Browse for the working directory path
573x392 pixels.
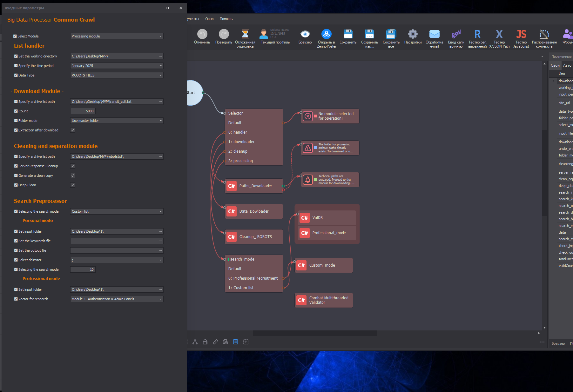coord(161,56)
